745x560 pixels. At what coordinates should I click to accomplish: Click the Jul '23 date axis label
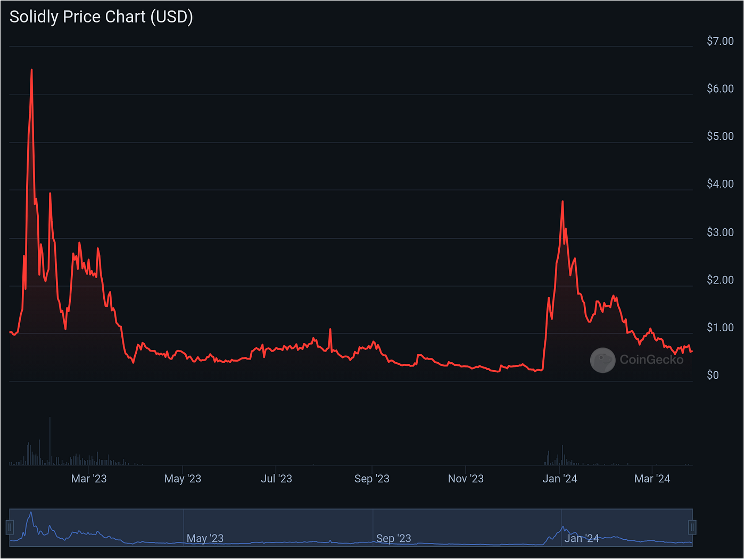point(276,479)
